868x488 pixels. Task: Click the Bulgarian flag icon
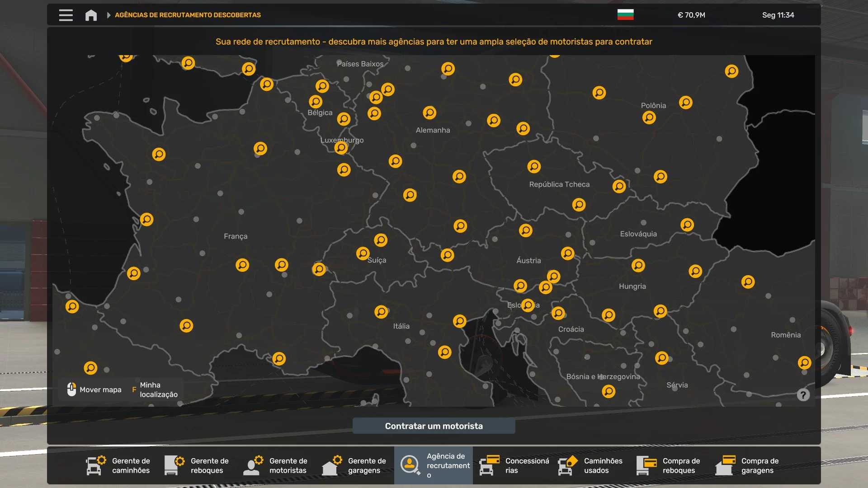pos(625,15)
